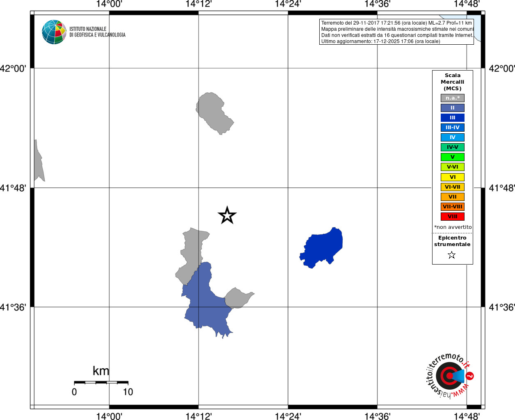
Task: Select the IV light blue legend swatch
Action: 453,137
